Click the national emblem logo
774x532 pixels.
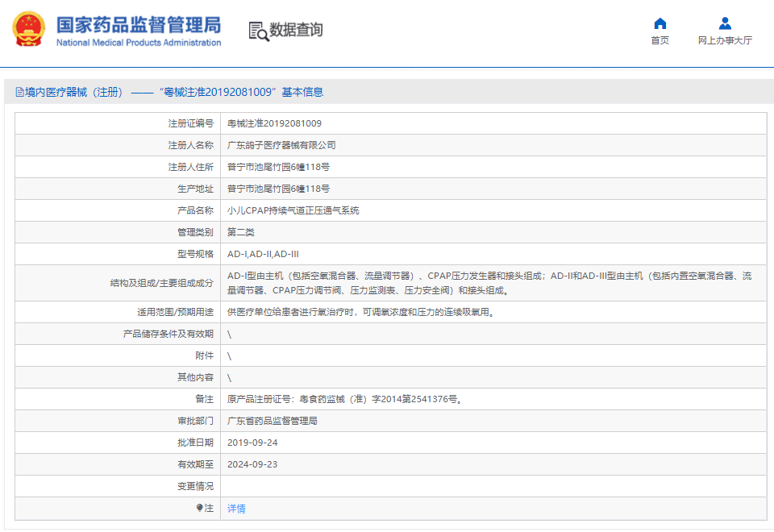coord(29,29)
